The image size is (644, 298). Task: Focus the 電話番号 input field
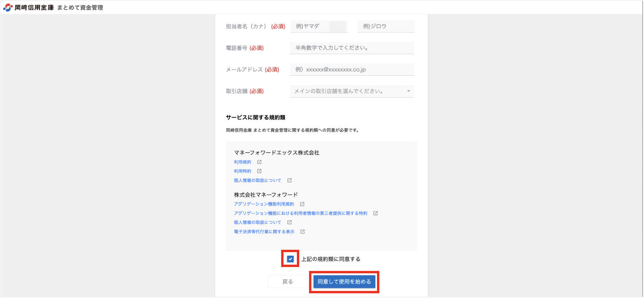click(x=352, y=48)
